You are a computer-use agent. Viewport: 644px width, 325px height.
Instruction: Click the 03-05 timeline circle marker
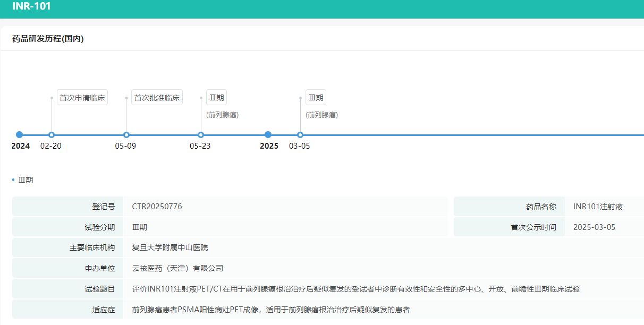click(300, 135)
